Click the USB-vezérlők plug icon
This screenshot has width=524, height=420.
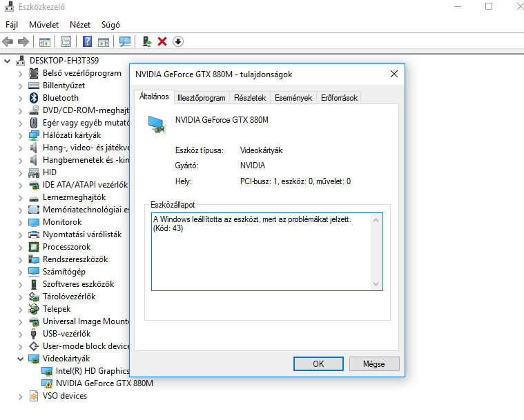tap(33, 334)
